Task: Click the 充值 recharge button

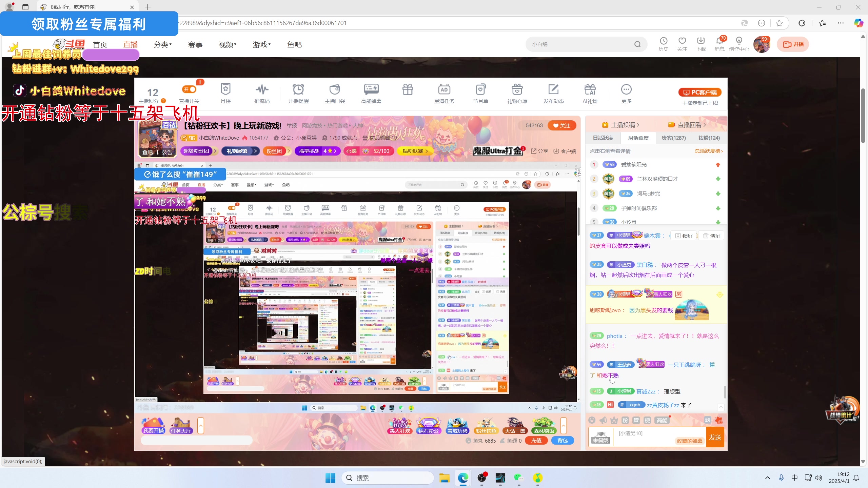Action: pyautogui.click(x=536, y=441)
